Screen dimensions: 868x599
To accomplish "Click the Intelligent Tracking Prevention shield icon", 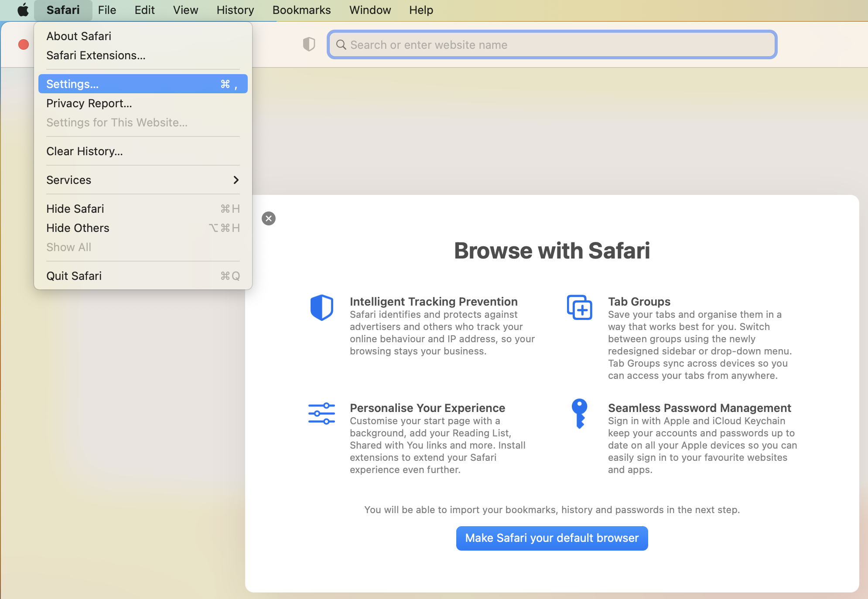I will click(322, 307).
